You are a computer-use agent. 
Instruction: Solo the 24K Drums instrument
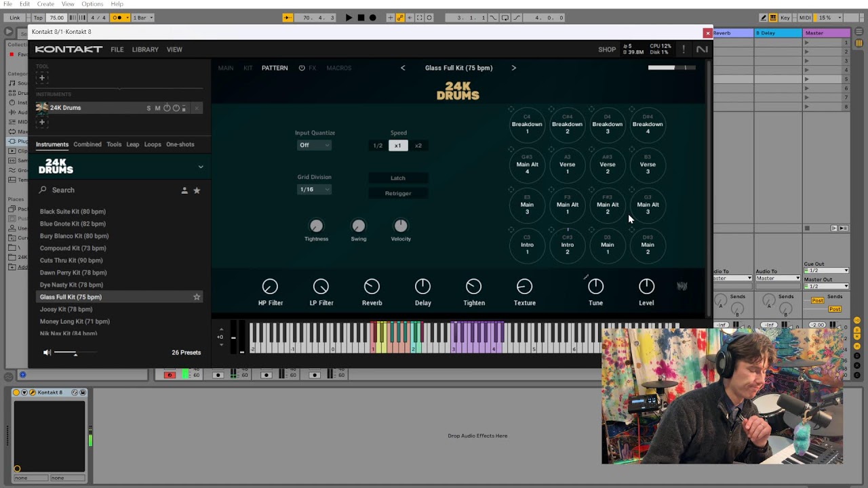coord(149,108)
